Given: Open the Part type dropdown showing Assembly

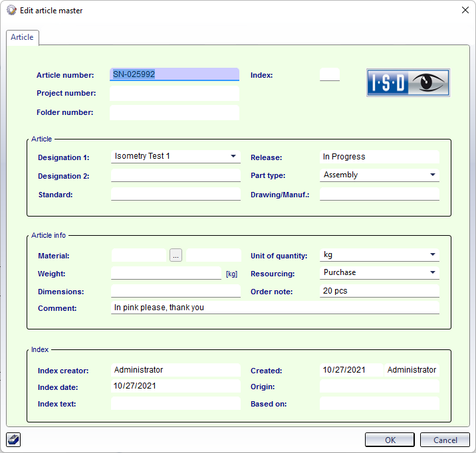Looking at the screenshot, I should (380, 175).
